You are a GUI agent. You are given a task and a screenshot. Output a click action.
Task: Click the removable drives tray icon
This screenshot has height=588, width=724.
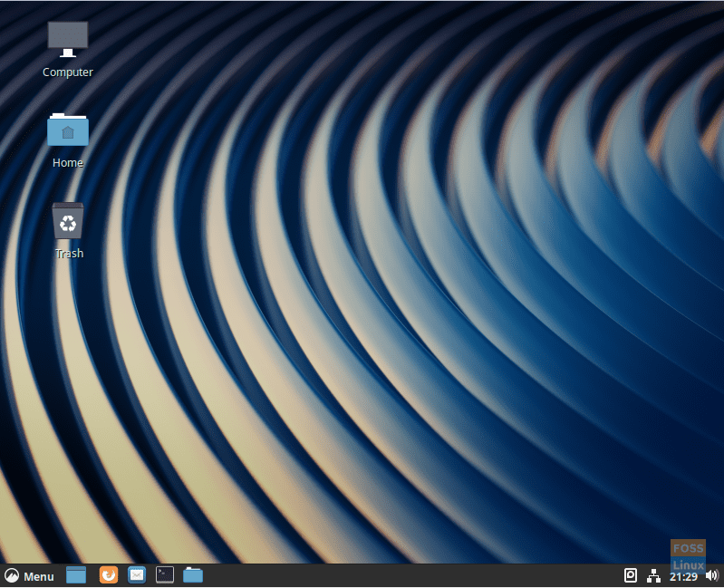(631, 575)
